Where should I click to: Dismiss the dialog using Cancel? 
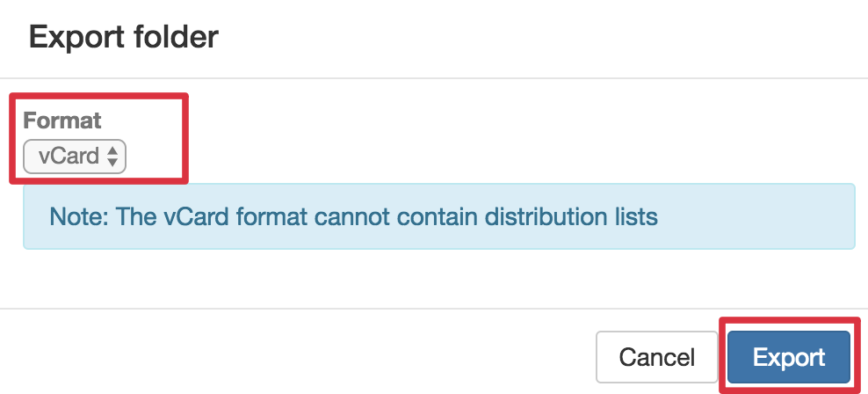656,357
